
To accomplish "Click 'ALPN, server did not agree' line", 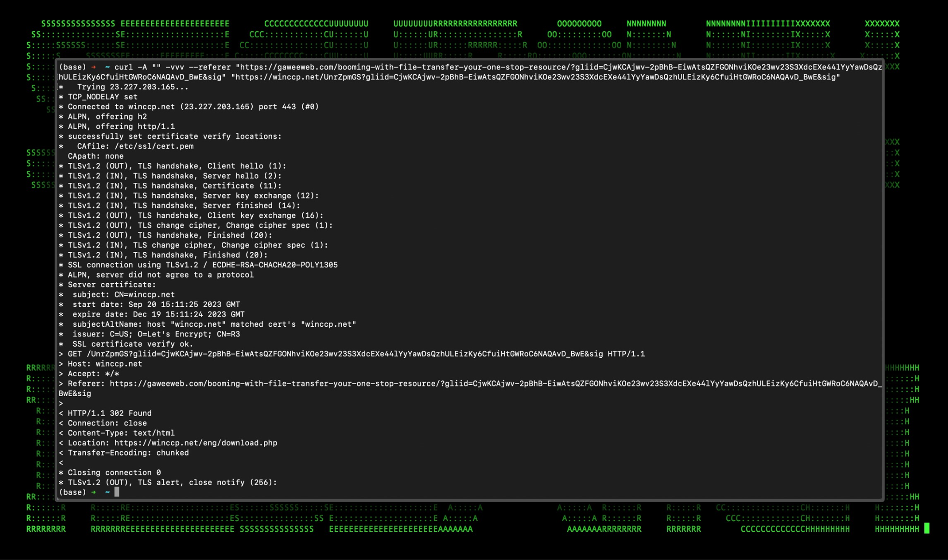I will (x=161, y=275).
